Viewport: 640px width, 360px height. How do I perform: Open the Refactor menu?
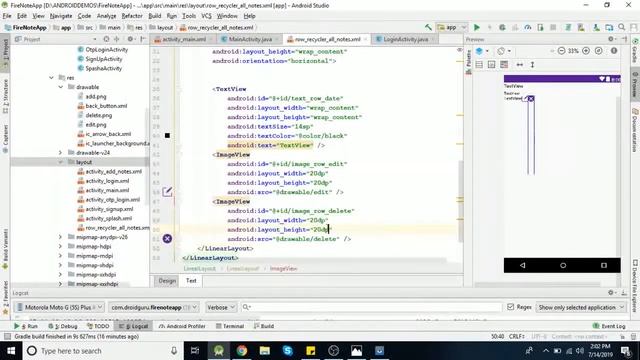point(132,16)
